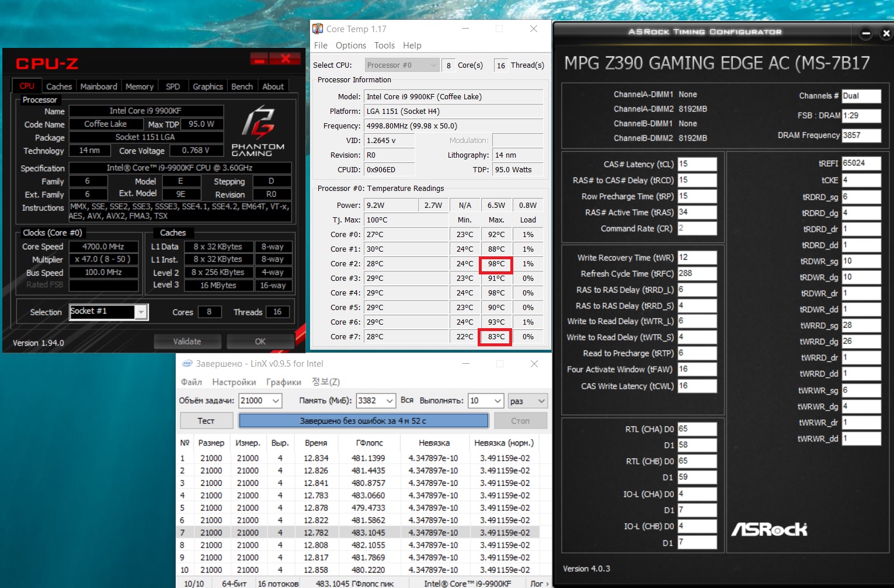Image resolution: width=894 pixels, height=588 pixels.
Task: Open the Mainboard tab in CPU-Z
Action: tap(99, 86)
